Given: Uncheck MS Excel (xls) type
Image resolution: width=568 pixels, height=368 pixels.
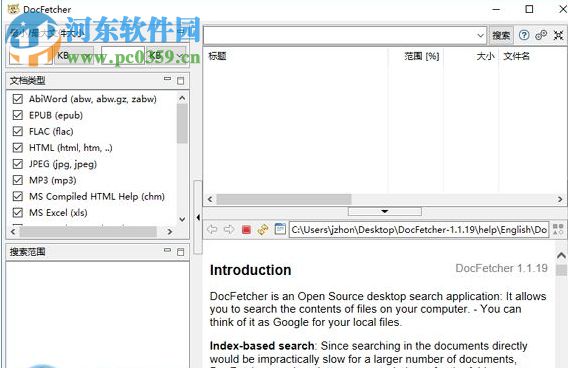Looking at the screenshot, I should 17,212.
